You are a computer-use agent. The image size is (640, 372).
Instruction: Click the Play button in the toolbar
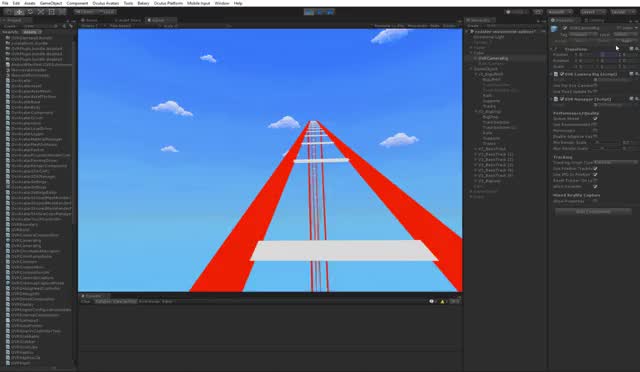click(309, 12)
